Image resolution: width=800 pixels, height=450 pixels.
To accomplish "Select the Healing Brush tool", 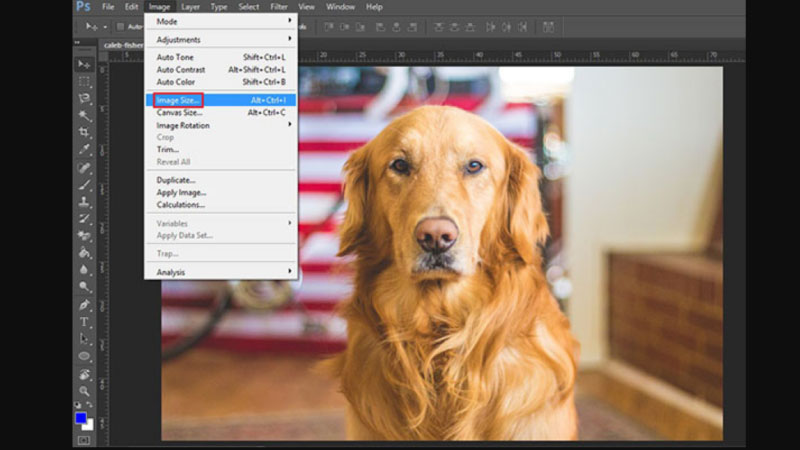I will (x=84, y=167).
